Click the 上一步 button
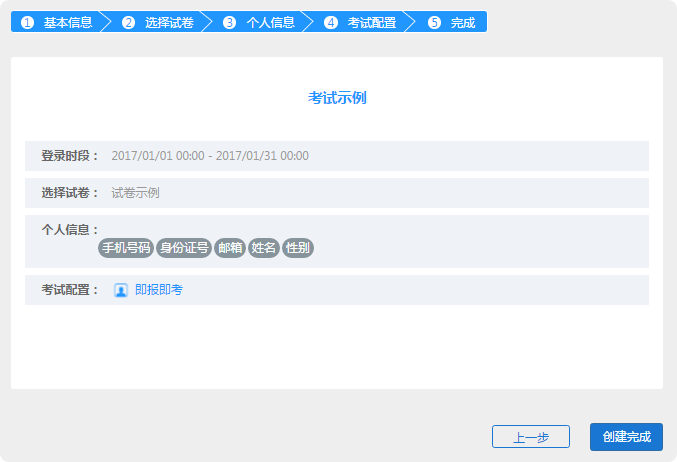The height and width of the screenshot is (462, 677). (531, 437)
